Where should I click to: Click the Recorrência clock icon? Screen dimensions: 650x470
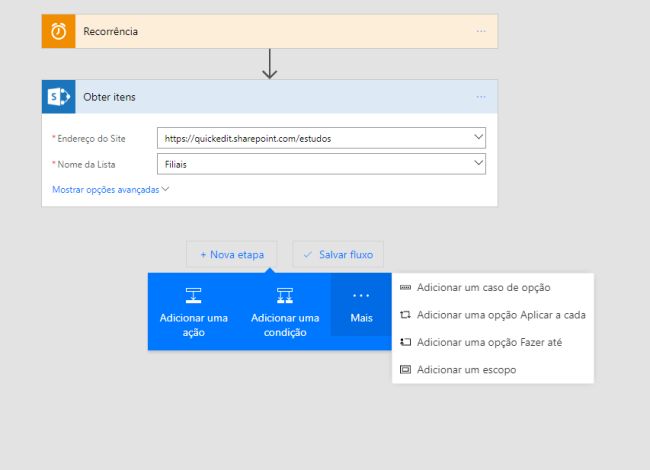coord(58,31)
